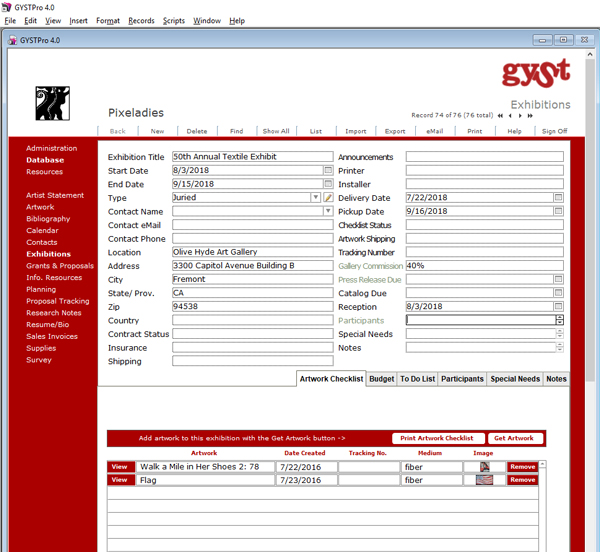Click the pencil edit icon beside Type
This screenshot has height=552, width=600.
coord(328,198)
